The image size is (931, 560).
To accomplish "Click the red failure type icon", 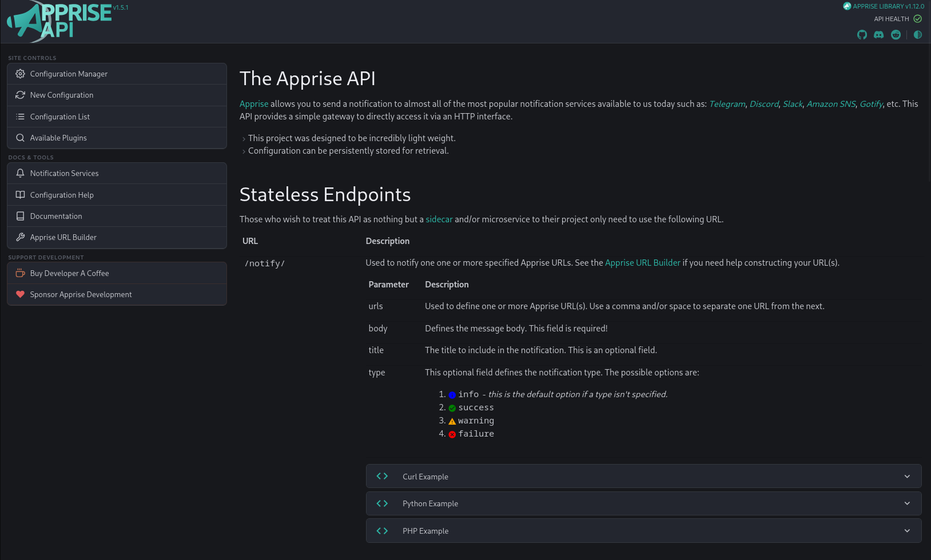I will [452, 434].
